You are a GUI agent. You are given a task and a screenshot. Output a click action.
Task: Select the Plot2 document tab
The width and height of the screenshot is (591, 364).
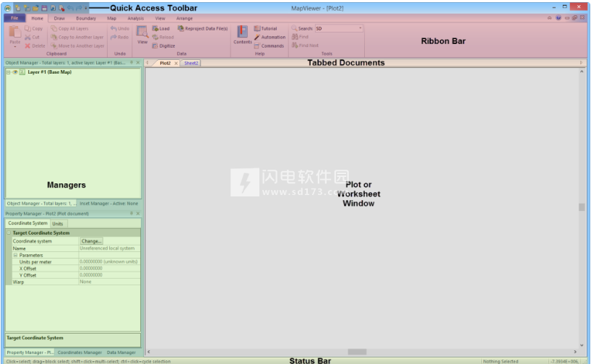[165, 64]
